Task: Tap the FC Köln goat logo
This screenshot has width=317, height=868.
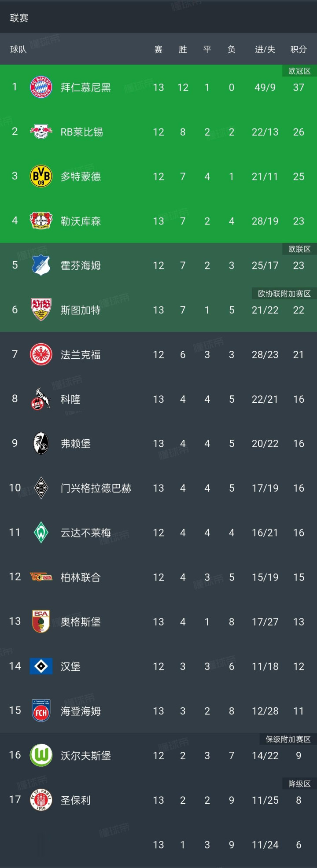Action: pyautogui.click(x=41, y=399)
